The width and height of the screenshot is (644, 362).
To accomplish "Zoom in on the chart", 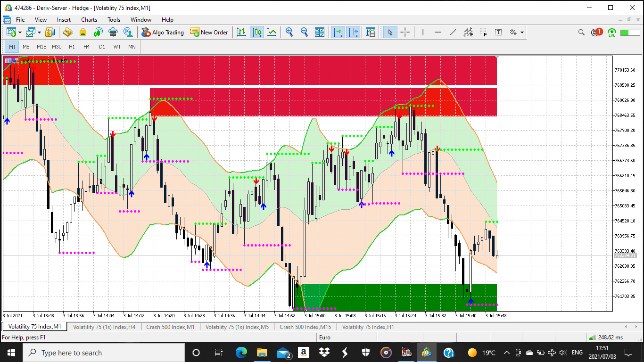I will click(289, 33).
